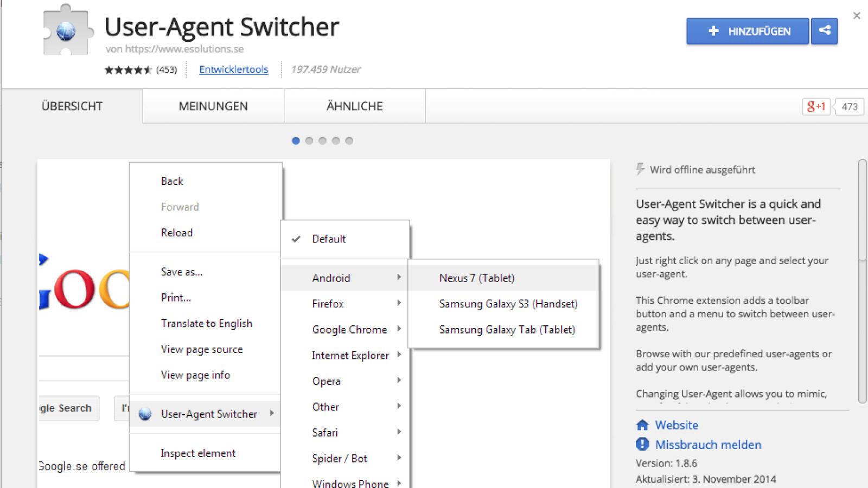Switch to the MEINUNGEN tab

pyautogui.click(x=213, y=106)
